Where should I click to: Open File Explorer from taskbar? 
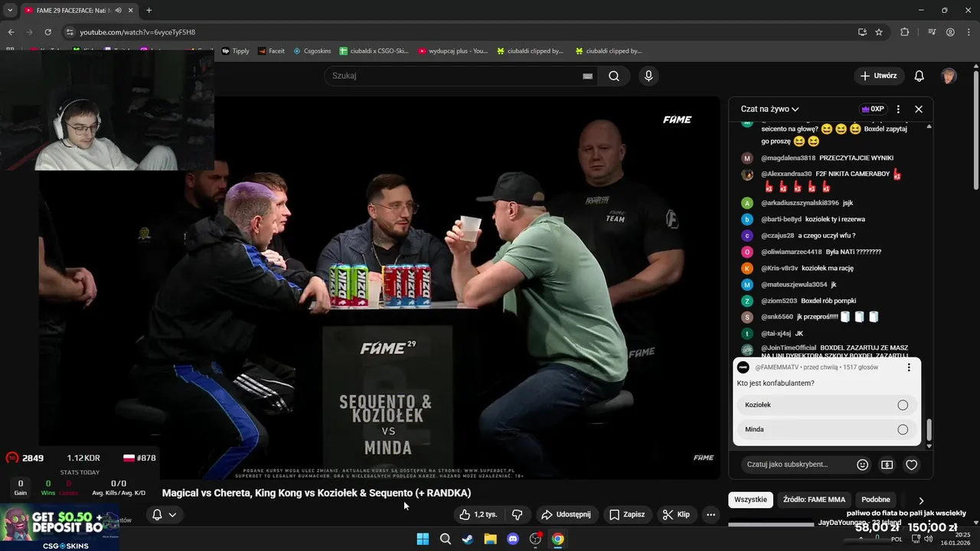[x=490, y=539]
